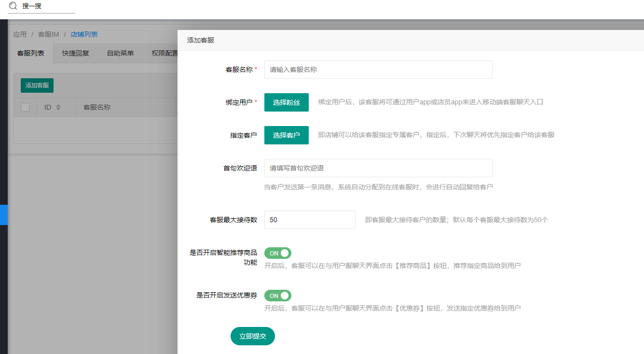The width and height of the screenshot is (644, 354).
Task: Switch to the 客服列表 tab
Action: (x=31, y=53)
